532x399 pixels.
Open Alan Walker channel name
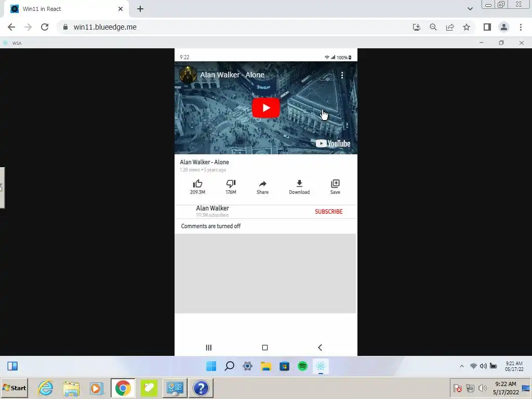[212, 208]
